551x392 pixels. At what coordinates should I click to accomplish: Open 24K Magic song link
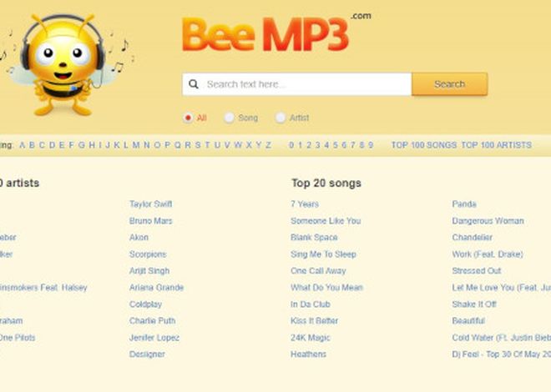pos(311,338)
